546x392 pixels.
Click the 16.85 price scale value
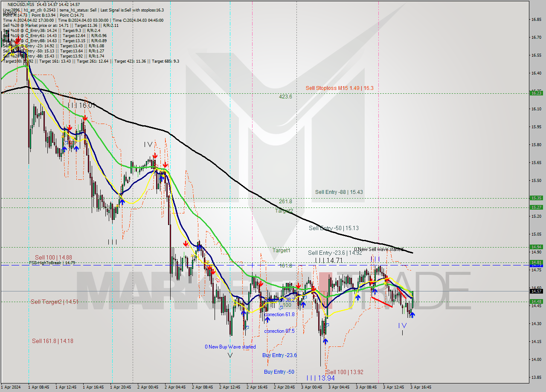[x=536, y=20]
